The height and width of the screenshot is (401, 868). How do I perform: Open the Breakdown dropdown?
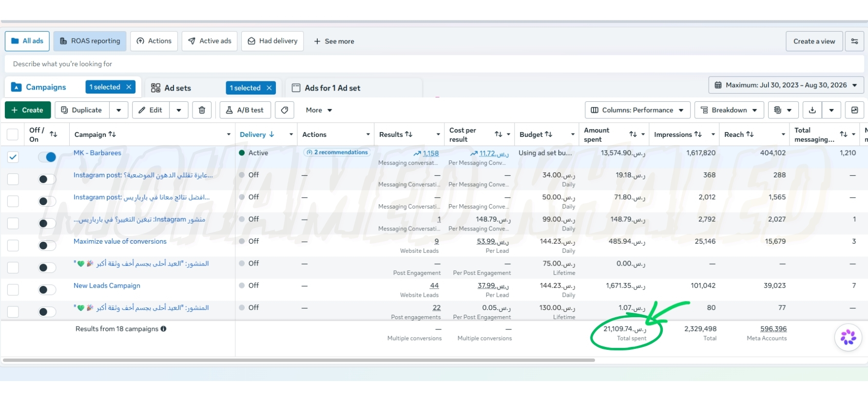click(x=729, y=110)
